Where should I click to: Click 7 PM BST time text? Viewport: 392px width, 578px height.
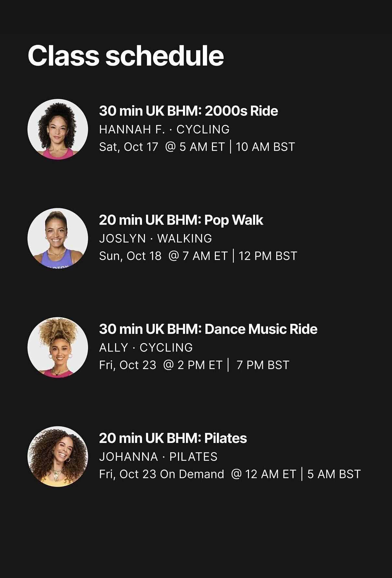(263, 365)
